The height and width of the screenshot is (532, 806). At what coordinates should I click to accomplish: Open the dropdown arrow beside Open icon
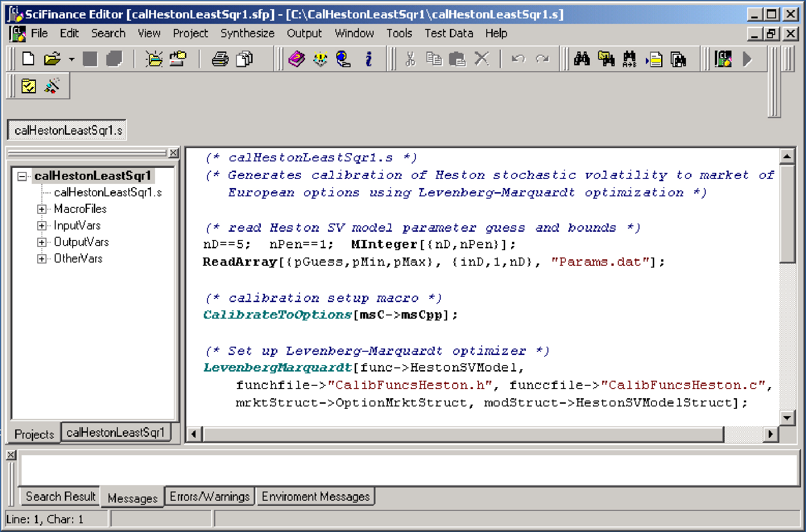(71, 59)
